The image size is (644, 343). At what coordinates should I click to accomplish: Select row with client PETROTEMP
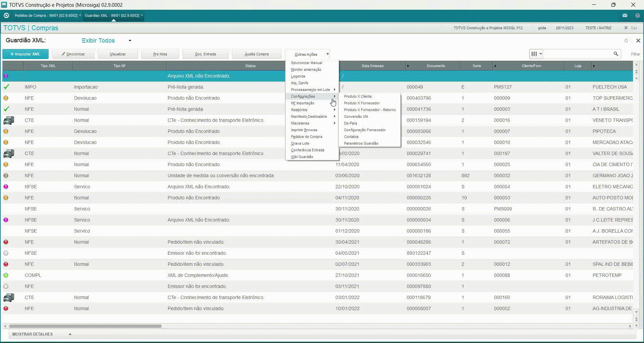pos(318,275)
